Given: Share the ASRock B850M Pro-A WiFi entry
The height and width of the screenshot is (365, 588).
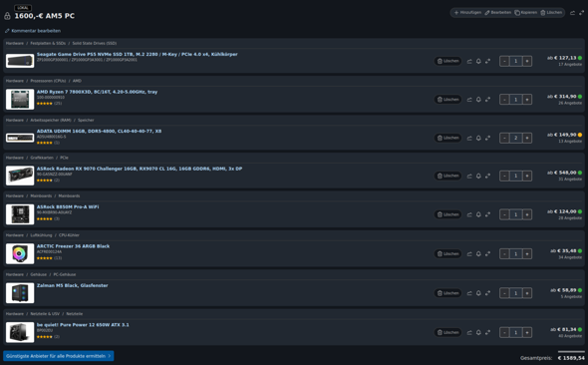Looking at the screenshot, I should 469,214.
